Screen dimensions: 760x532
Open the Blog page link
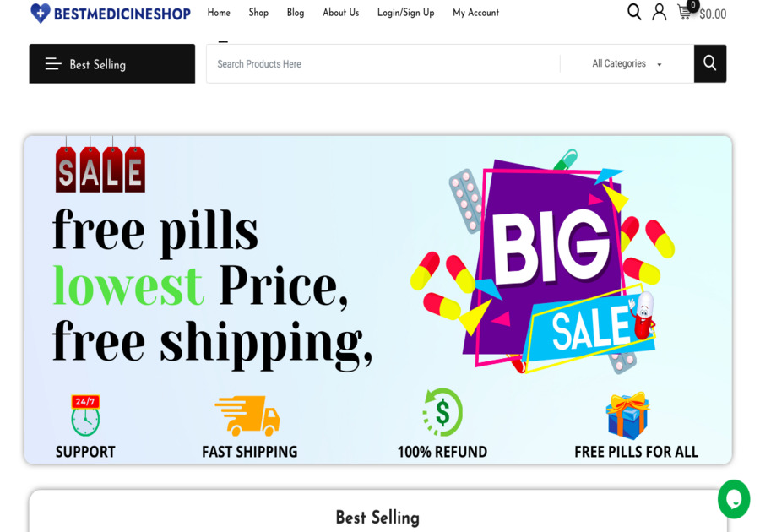click(x=296, y=13)
